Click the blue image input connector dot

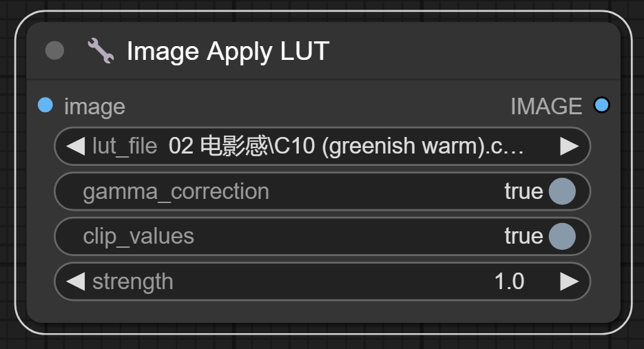pos(45,105)
